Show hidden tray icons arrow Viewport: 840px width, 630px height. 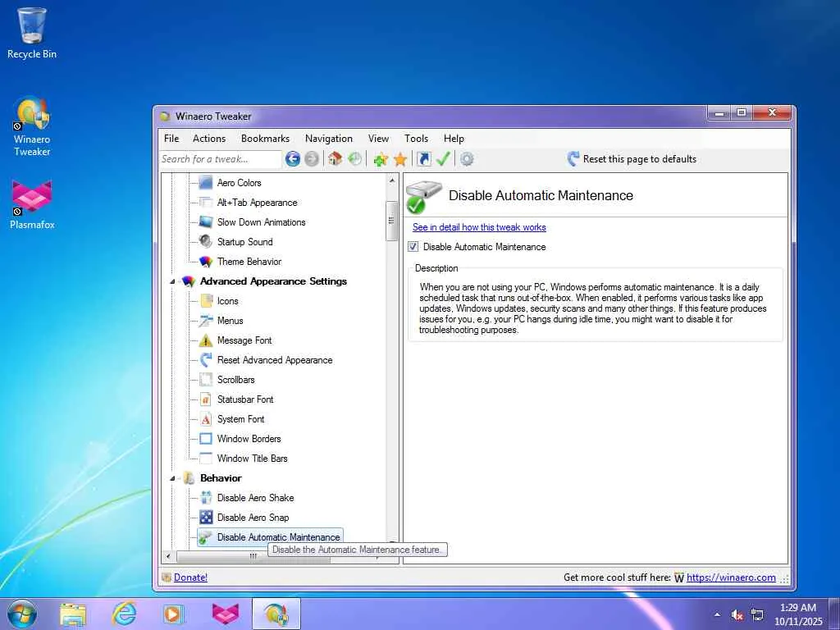717,614
